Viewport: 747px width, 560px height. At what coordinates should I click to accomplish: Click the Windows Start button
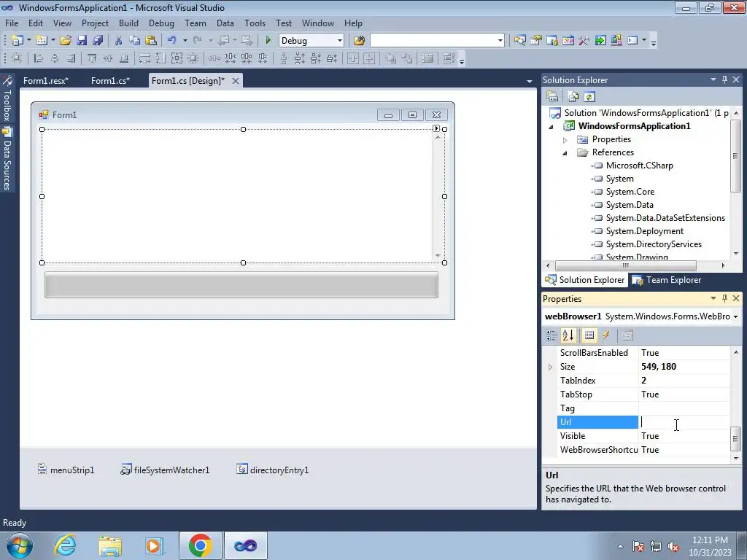(19, 545)
